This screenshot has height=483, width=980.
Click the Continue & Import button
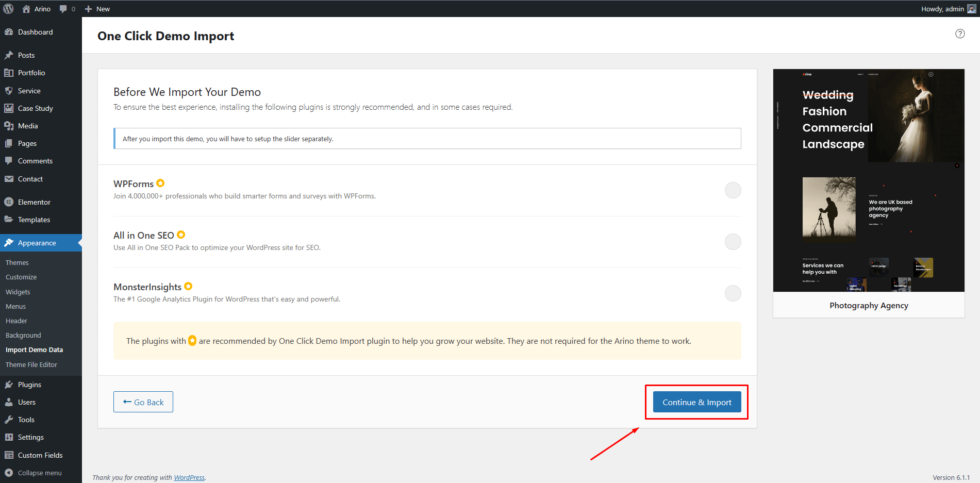[697, 402]
